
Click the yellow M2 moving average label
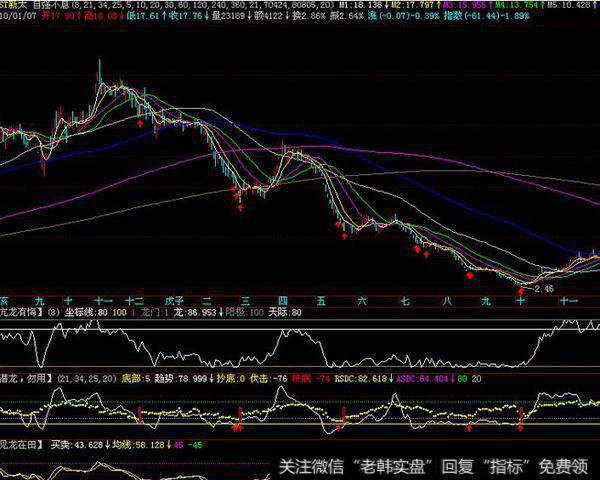coord(412,5)
